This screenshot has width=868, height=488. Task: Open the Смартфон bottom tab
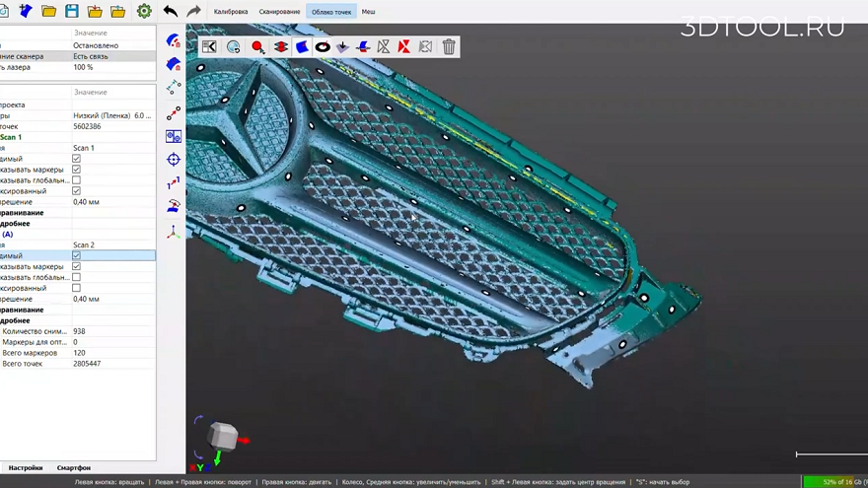(x=74, y=468)
